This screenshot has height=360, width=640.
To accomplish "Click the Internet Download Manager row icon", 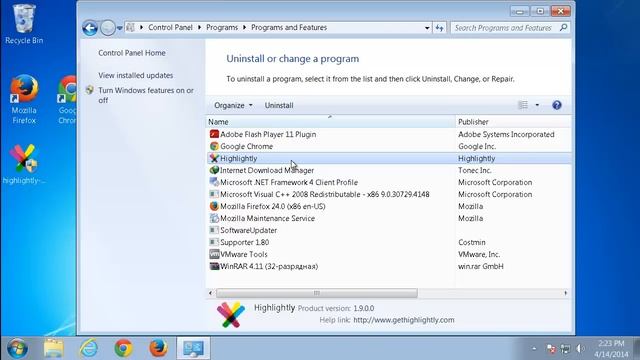I will [x=214, y=170].
